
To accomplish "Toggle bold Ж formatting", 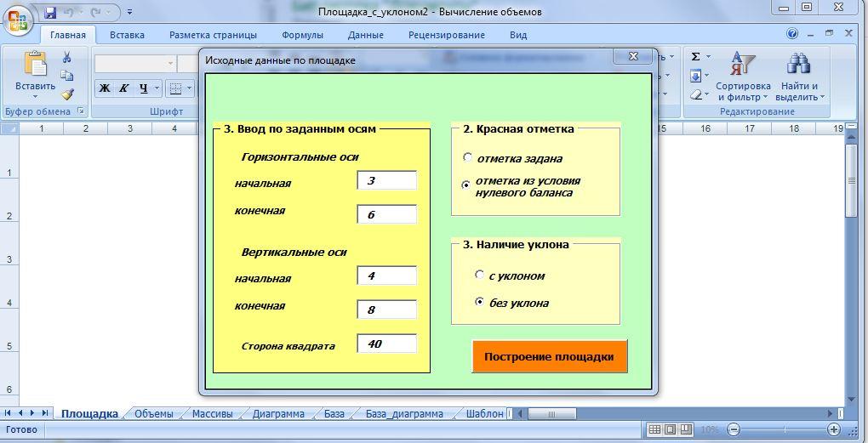I will coord(105,88).
